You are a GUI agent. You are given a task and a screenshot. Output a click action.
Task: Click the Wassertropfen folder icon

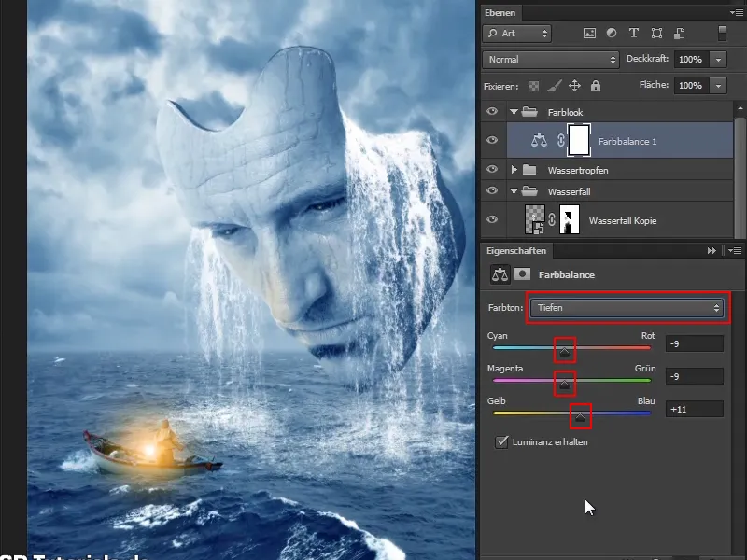[x=529, y=170]
